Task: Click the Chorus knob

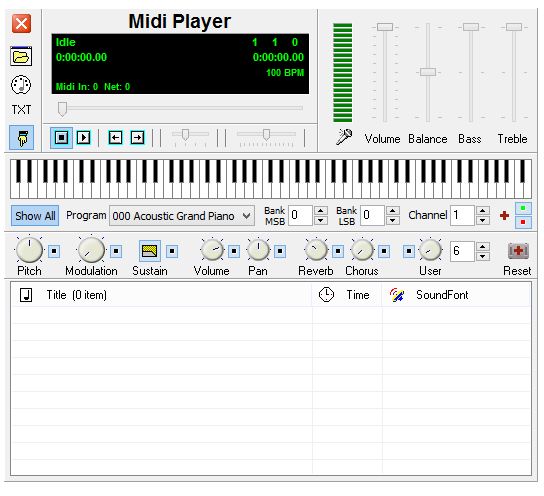Action: click(x=362, y=250)
